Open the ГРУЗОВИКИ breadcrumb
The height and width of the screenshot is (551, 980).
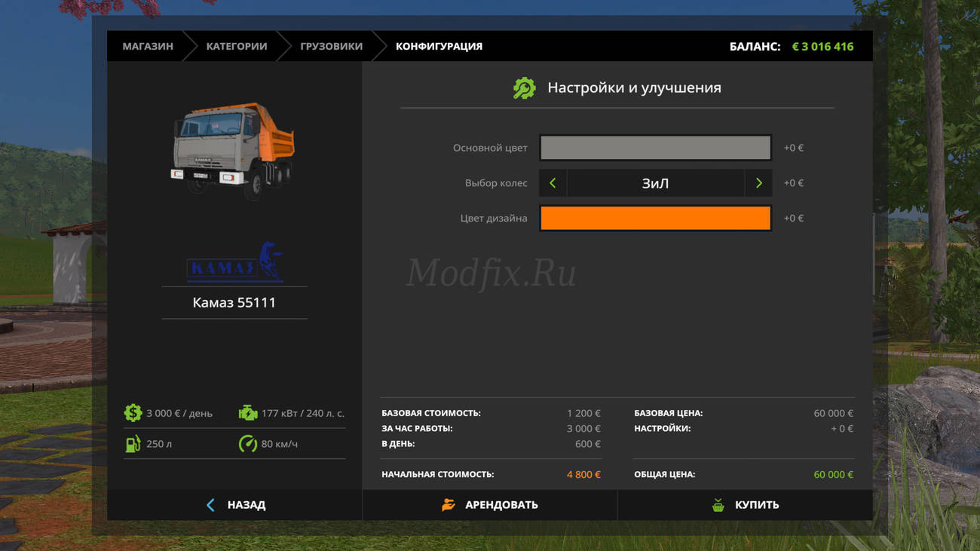(331, 46)
